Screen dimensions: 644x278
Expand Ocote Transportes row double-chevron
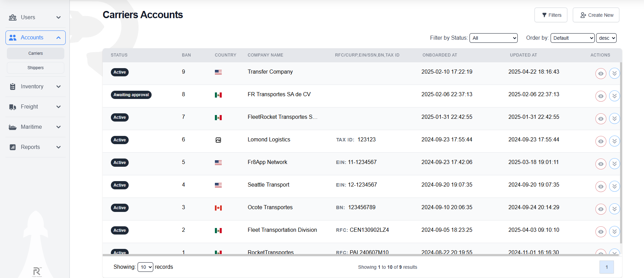615,209
